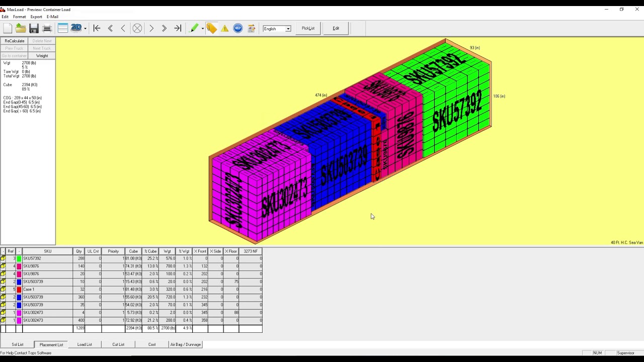
Task: Switch to the Cost tab
Action: [152, 344]
